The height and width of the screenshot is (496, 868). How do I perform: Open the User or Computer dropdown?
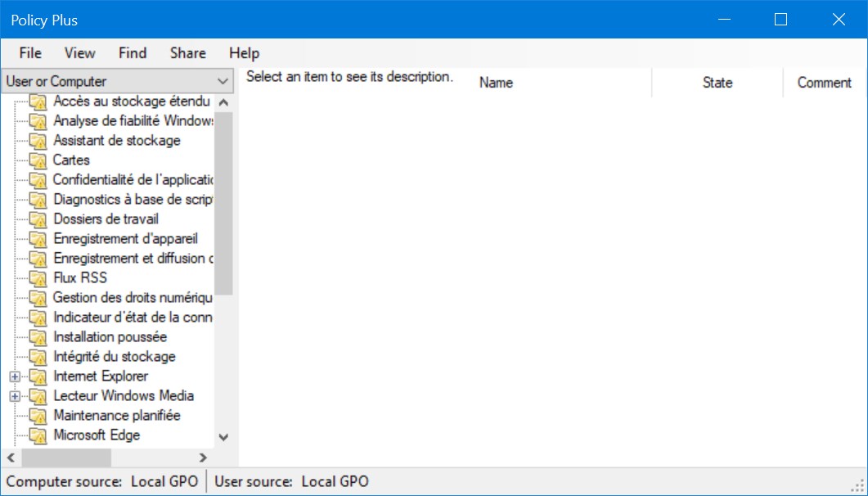pos(117,81)
